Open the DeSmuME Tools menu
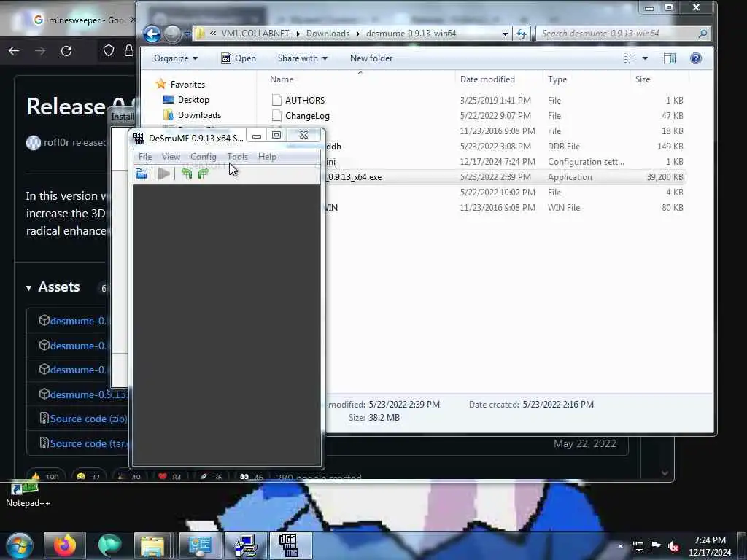Screen dimensions: 747x560 [x=237, y=157]
